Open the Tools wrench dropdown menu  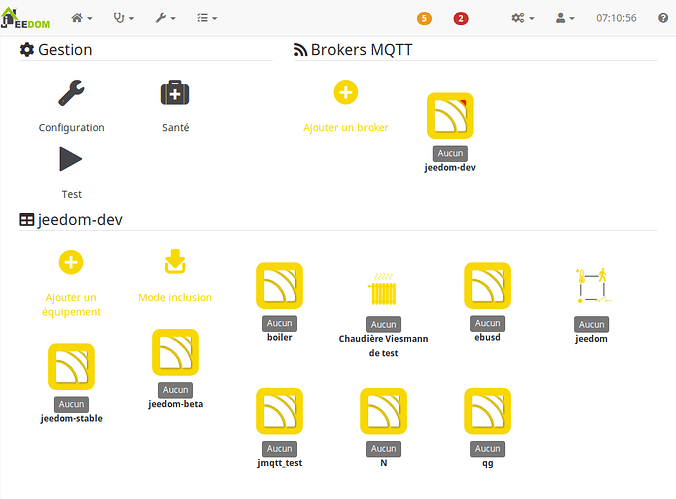click(x=165, y=18)
